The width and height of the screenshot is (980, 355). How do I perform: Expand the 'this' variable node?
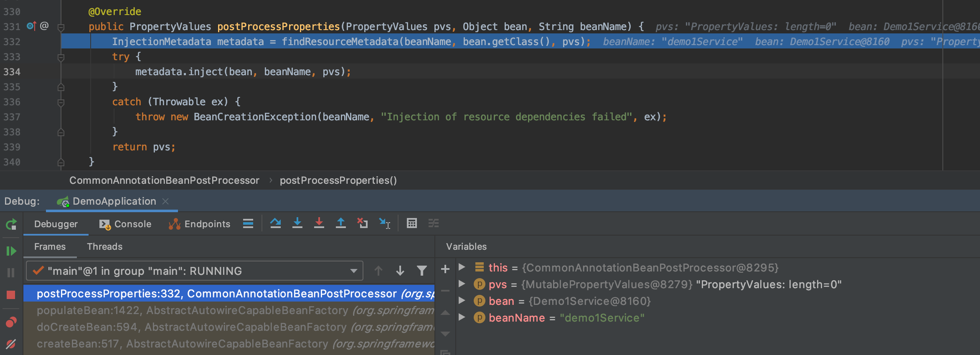tap(462, 267)
